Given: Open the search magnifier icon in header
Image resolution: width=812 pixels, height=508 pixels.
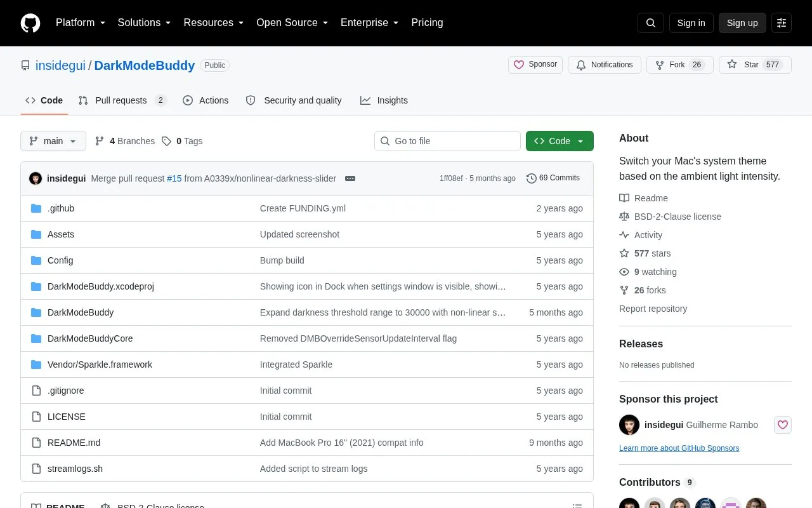Looking at the screenshot, I should coord(651,23).
